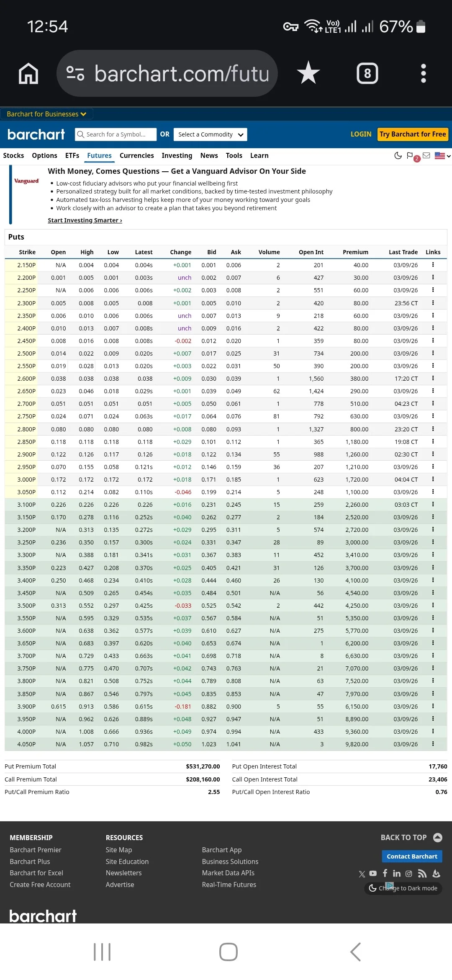Open links menu for 2.750P row
The width and height of the screenshot is (452, 980).
pos(433,416)
